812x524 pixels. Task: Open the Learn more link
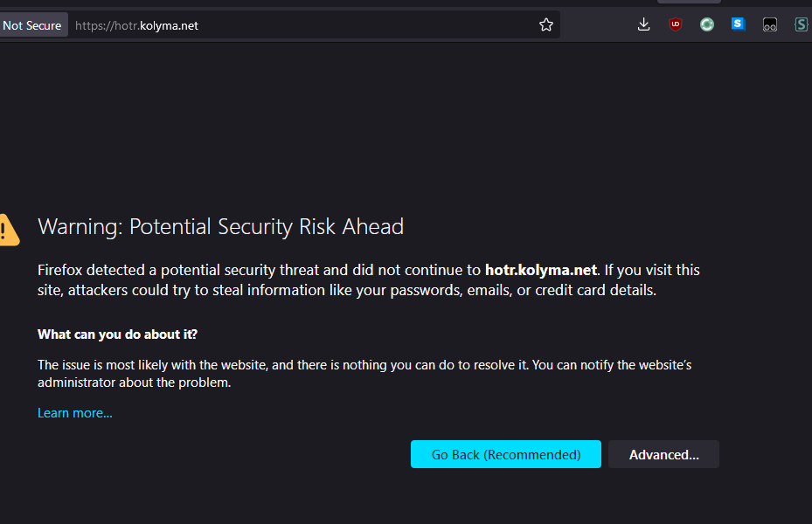(x=75, y=413)
